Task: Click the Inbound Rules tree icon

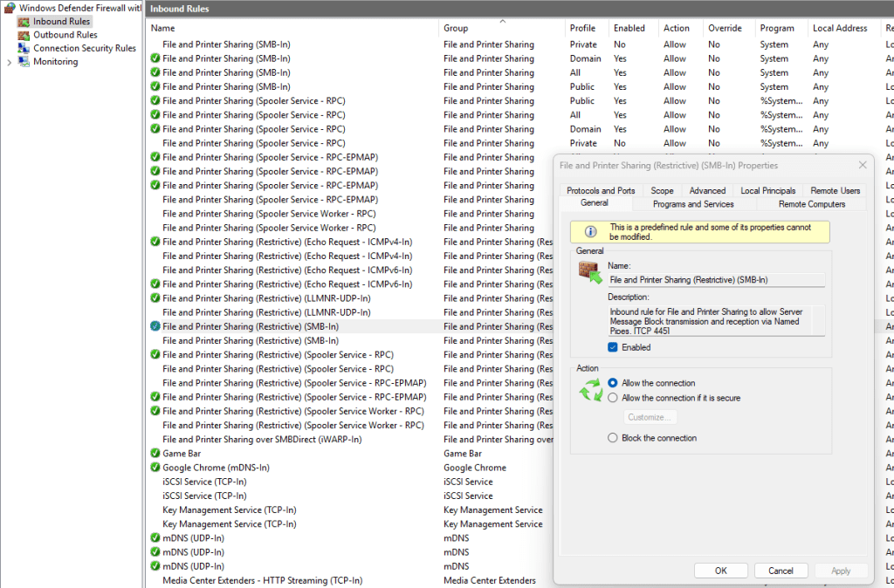Action: coord(24,22)
